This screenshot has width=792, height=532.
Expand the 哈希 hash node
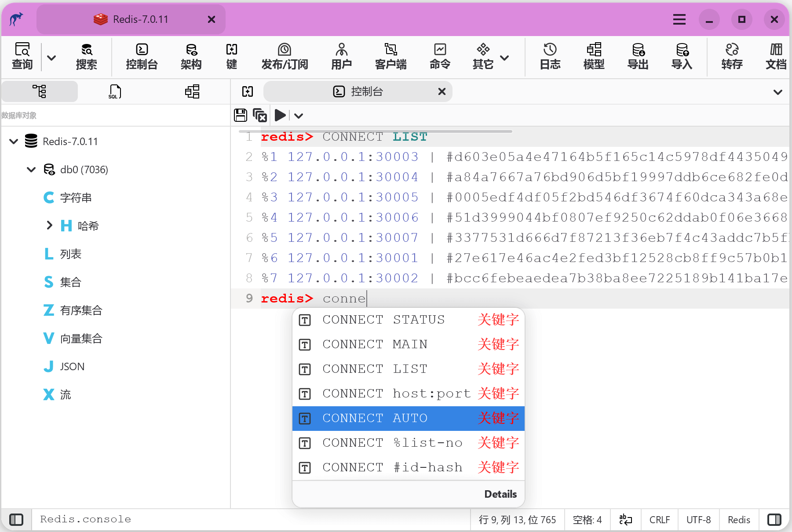tap(49, 226)
